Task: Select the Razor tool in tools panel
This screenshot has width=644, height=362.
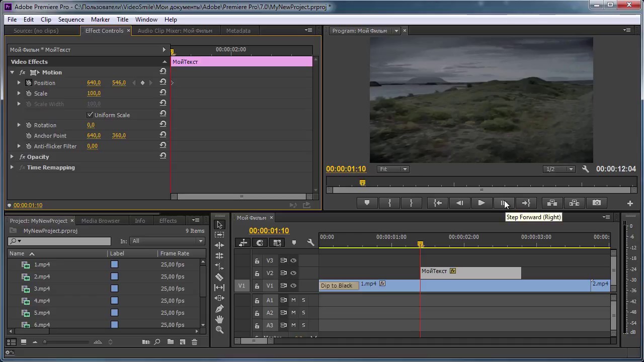Action: pos(219,277)
